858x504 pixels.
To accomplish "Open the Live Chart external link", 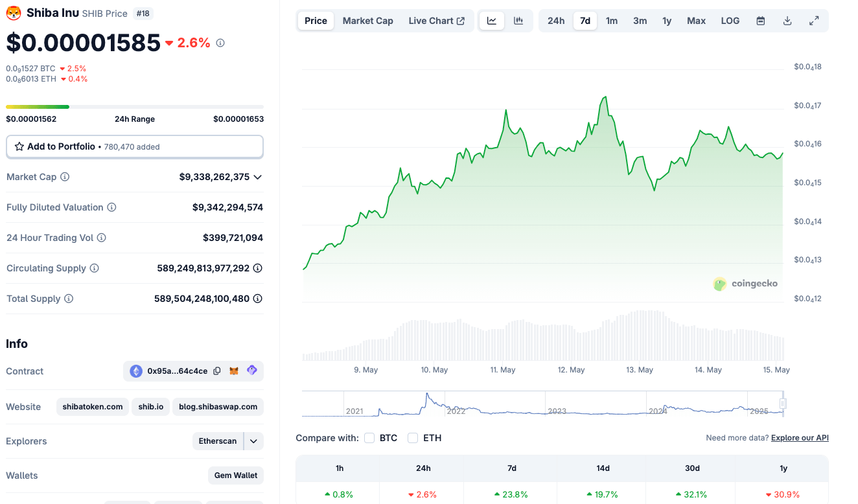I will 437,20.
